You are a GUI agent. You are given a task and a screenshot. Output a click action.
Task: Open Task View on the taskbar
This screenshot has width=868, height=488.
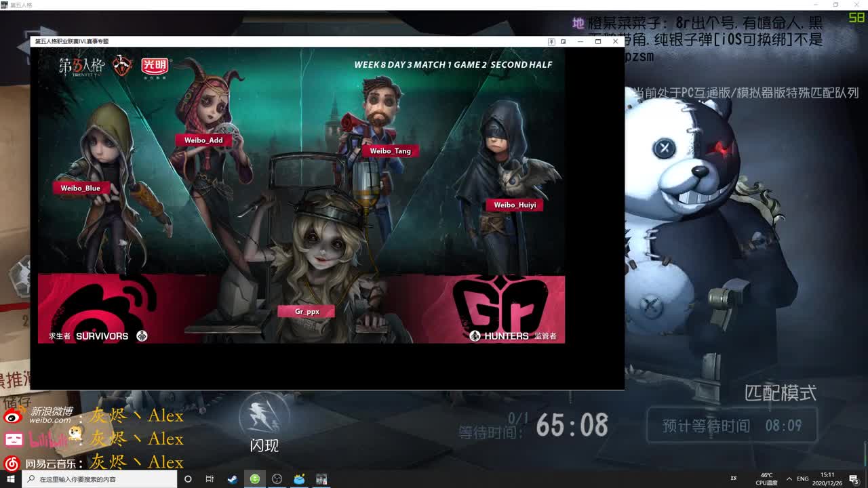tap(210, 479)
